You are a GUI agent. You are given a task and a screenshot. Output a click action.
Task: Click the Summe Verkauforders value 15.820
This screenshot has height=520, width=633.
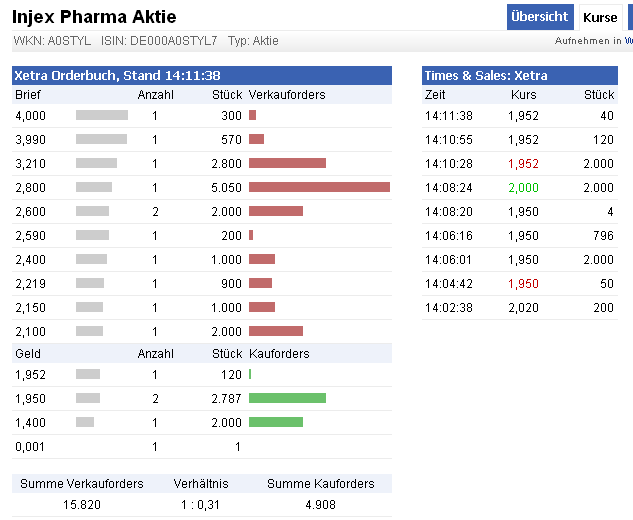81,505
